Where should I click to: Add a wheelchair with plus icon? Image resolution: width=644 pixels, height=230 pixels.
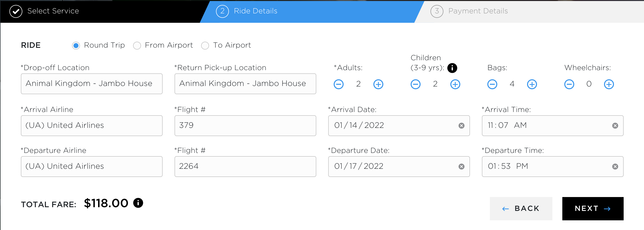click(609, 84)
